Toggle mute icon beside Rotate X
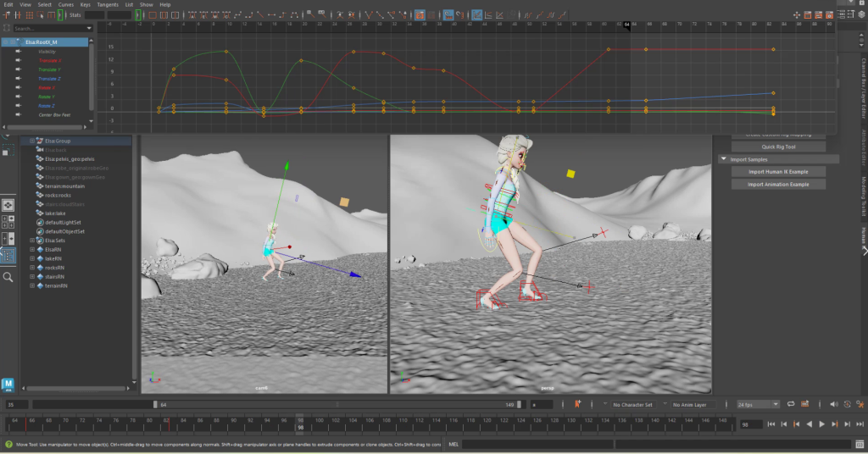This screenshot has width=868, height=454. [x=19, y=87]
